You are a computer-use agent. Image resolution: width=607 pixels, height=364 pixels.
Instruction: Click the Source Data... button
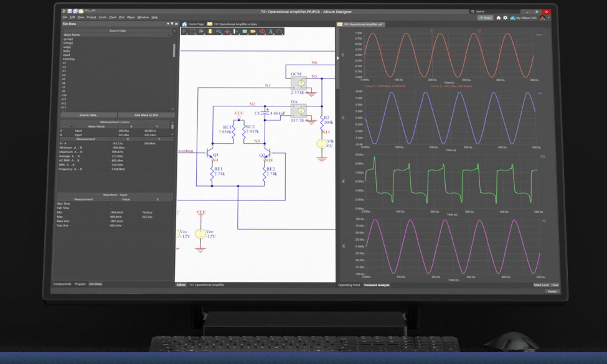pos(88,115)
